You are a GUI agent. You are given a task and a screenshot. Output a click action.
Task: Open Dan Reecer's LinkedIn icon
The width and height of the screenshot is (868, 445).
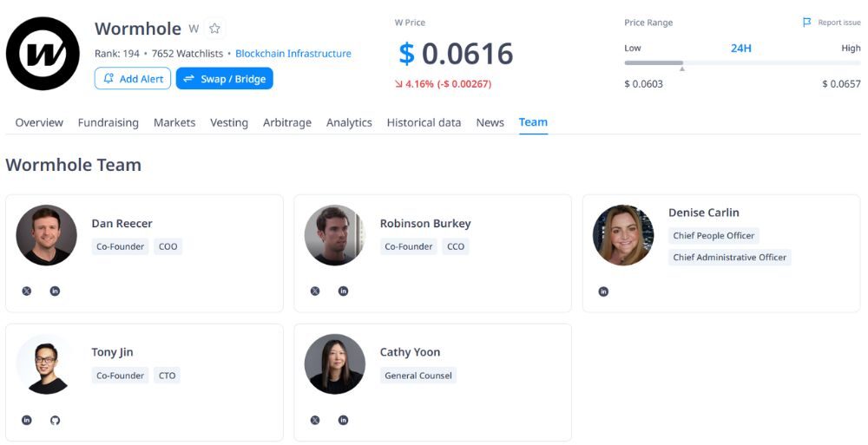point(55,291)
